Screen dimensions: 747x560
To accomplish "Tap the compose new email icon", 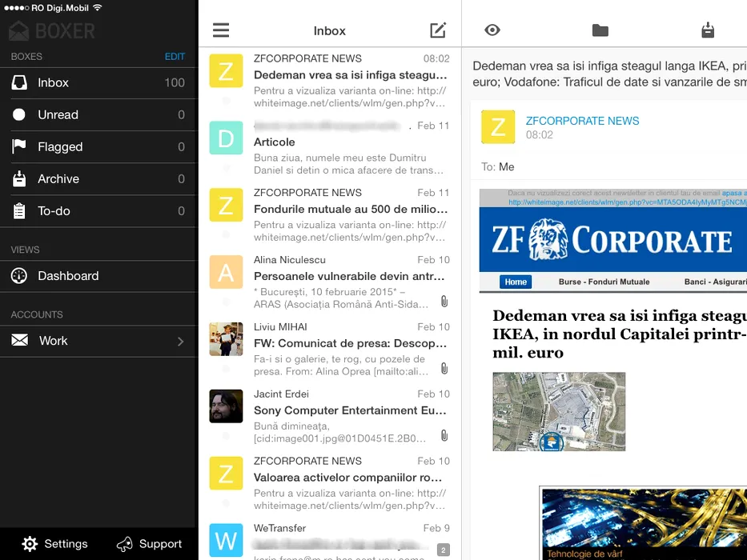I will point(438,30).
